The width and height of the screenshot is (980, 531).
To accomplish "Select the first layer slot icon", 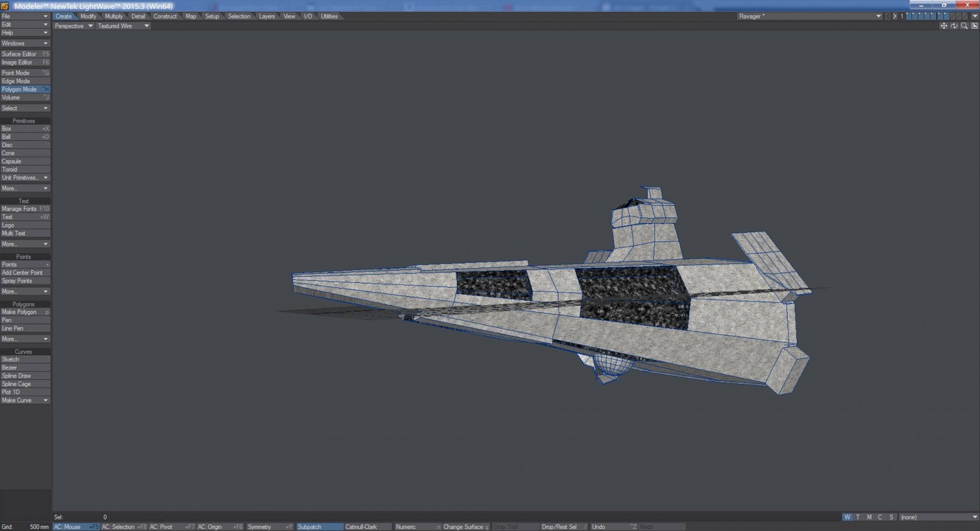I will tap(909, 17).
